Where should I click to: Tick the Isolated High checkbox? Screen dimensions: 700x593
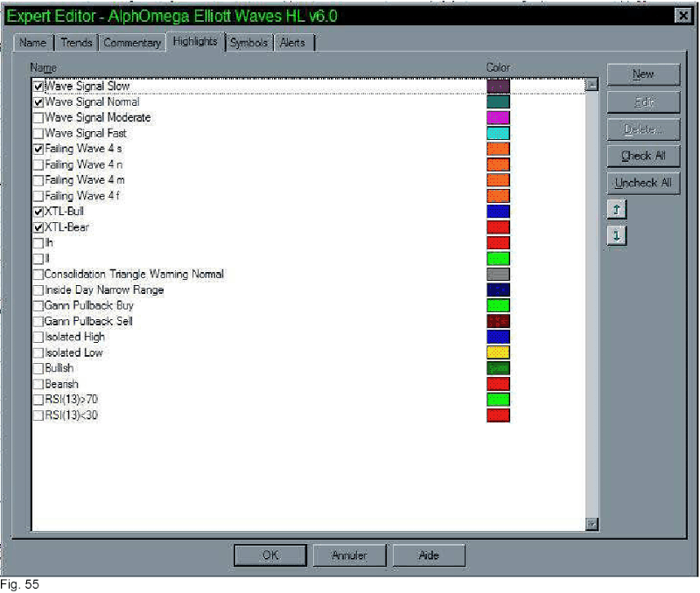tap(38, 337)
